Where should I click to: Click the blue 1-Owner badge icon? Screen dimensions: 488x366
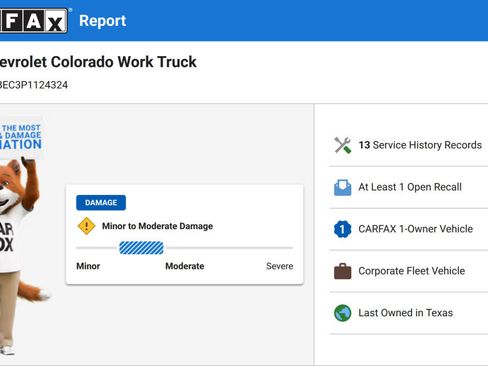pyautogui.click(x=343, y=229)
